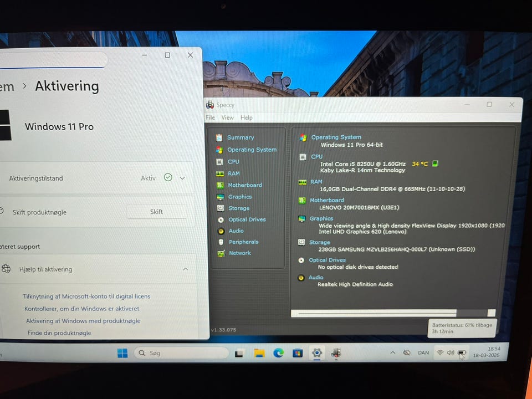Click the Skift product key button

(x=156, y=212)
